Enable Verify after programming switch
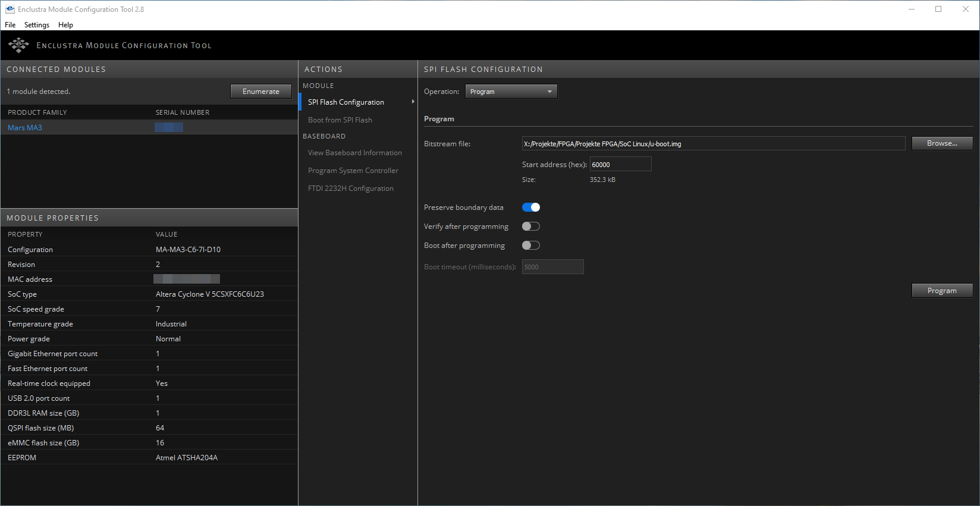This screenshot has width=980, height=506. 531,227
